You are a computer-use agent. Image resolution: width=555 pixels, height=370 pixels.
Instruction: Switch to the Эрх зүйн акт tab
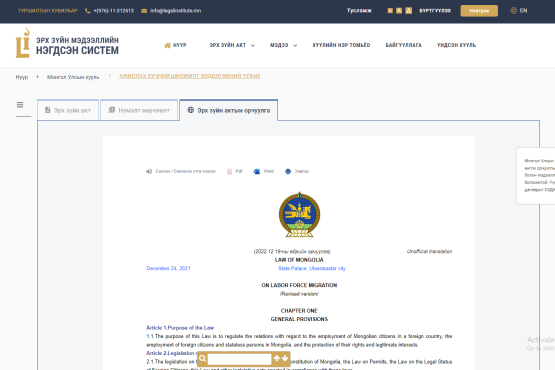pos(68,110)
